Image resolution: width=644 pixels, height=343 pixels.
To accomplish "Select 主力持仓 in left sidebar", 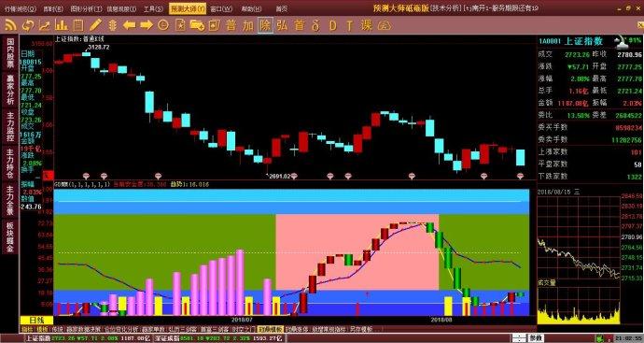I will pos(10,163).
